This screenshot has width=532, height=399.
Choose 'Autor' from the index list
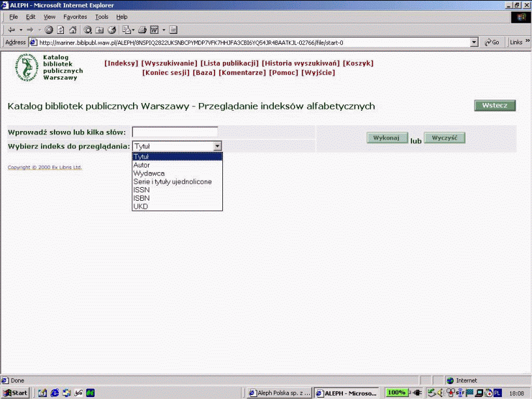[142, 165]
